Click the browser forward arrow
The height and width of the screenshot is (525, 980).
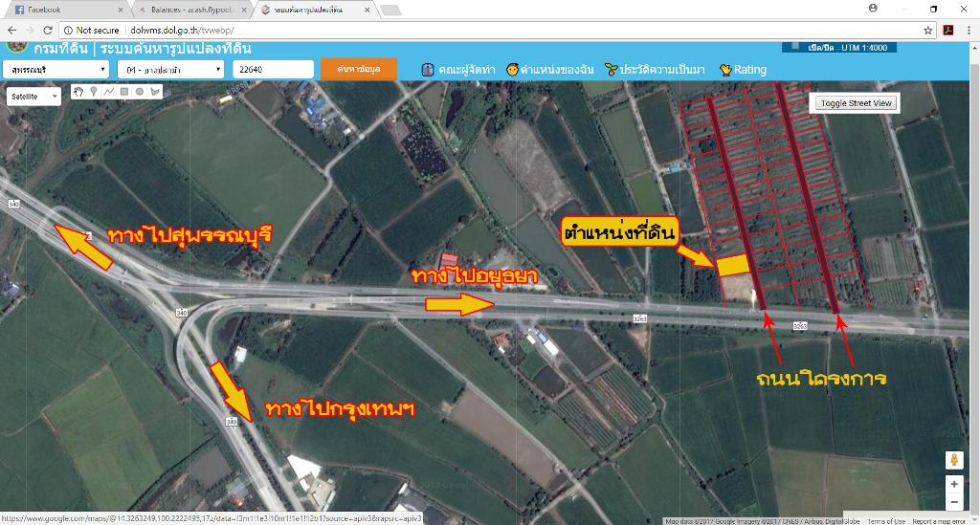pos(30,30)
